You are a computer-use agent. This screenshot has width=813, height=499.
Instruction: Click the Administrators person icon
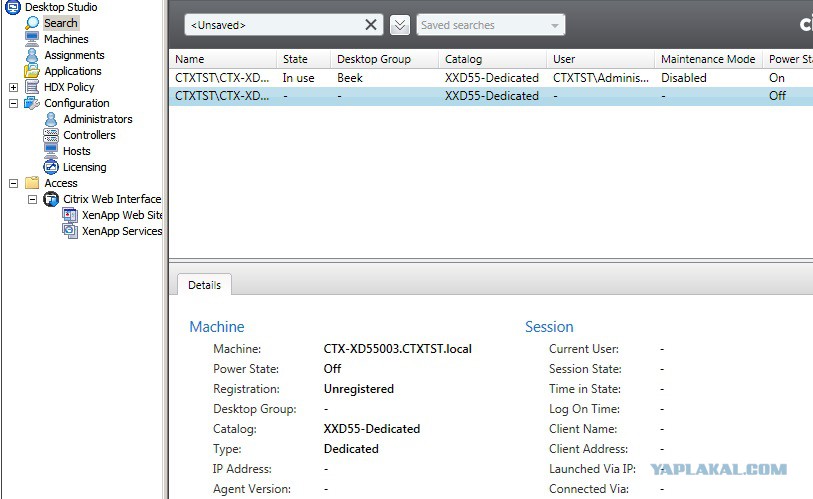coord(51,119)
